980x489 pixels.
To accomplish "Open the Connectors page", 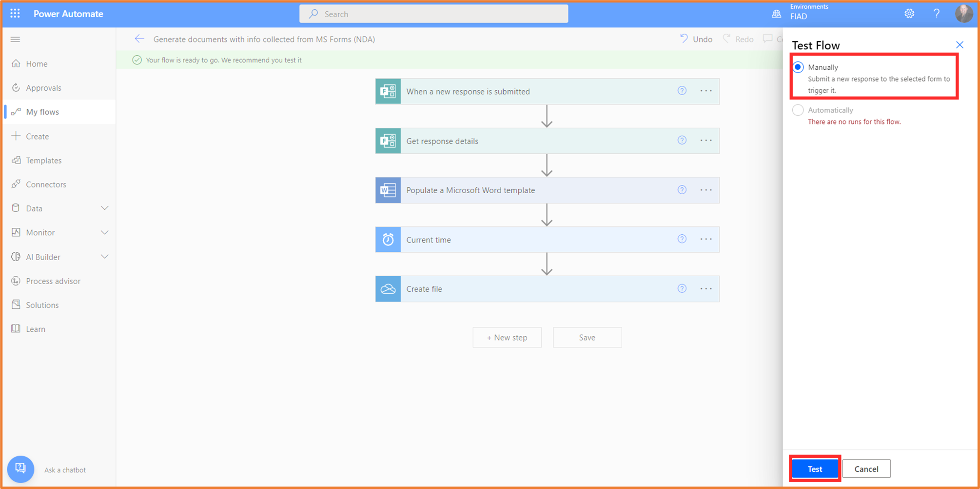I will [x=46, y=184].
